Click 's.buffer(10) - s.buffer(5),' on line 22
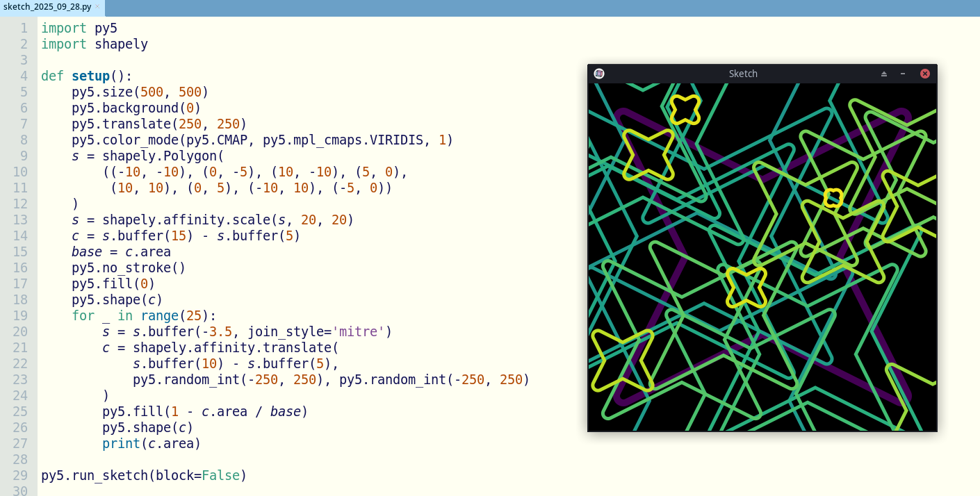980x496 pixels. pos(236,363)
